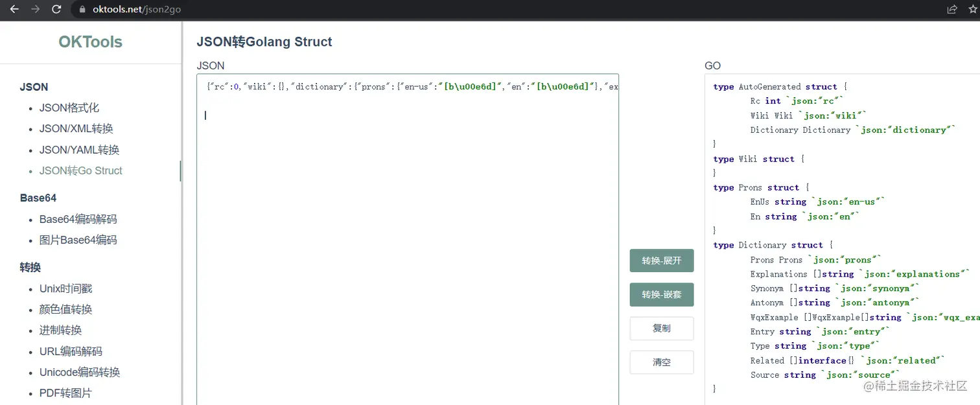
Task: Go to JSON/YAML转换 page
Action: click(x=79, y=150)
